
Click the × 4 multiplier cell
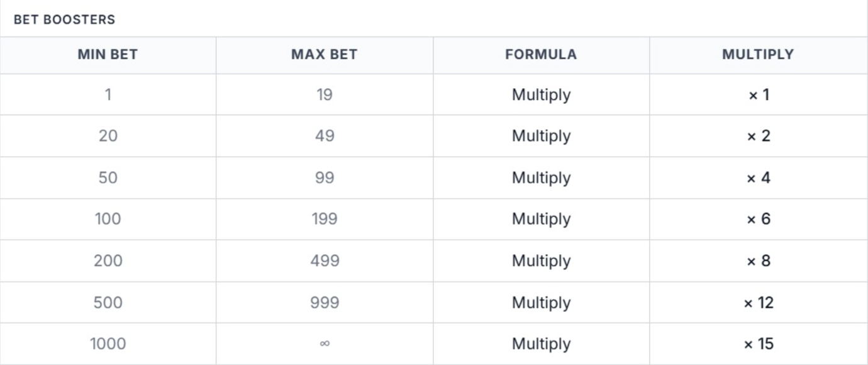759,177
